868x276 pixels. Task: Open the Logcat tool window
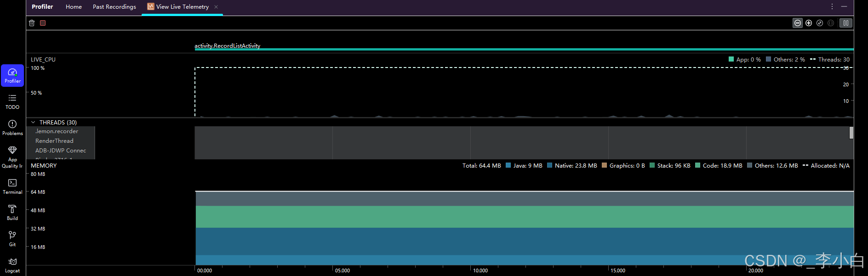coord(12,265)
